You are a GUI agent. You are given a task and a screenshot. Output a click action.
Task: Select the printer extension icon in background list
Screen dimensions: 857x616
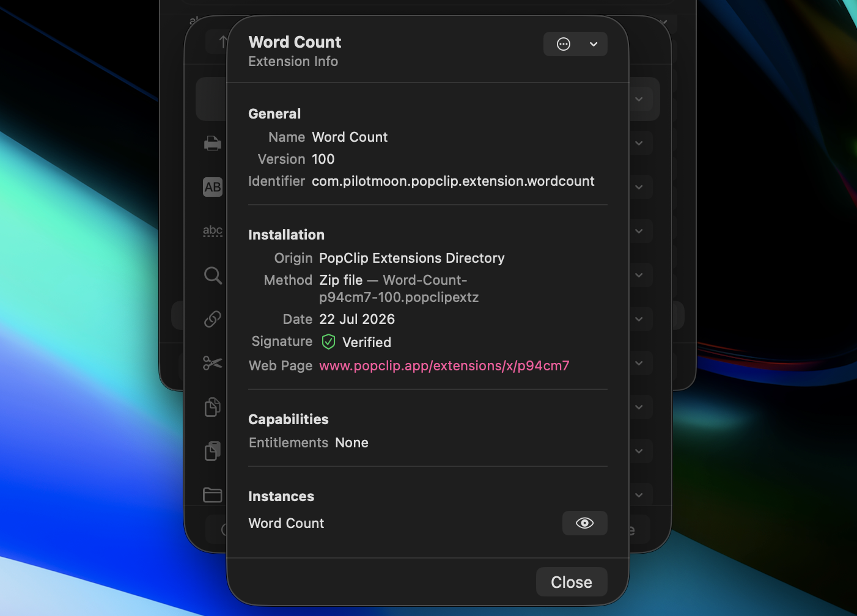[212, 143]
